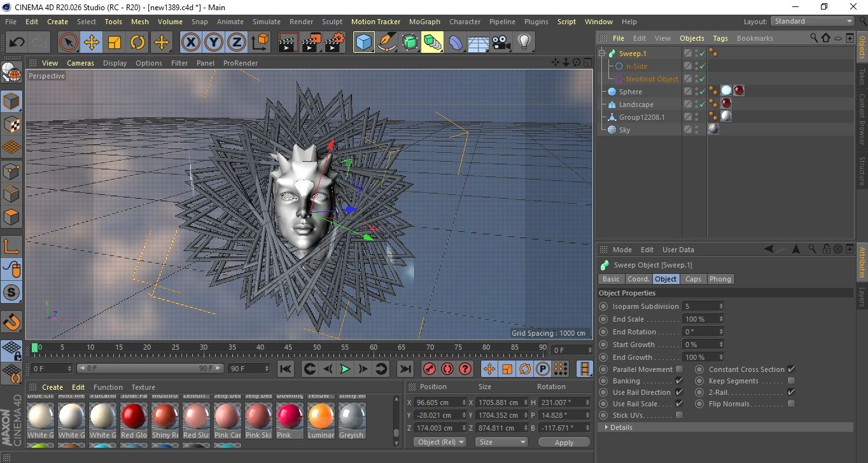Edit the X position field
Image resolution: width=868 pixels, height=463 pixels.
[439, 402]
